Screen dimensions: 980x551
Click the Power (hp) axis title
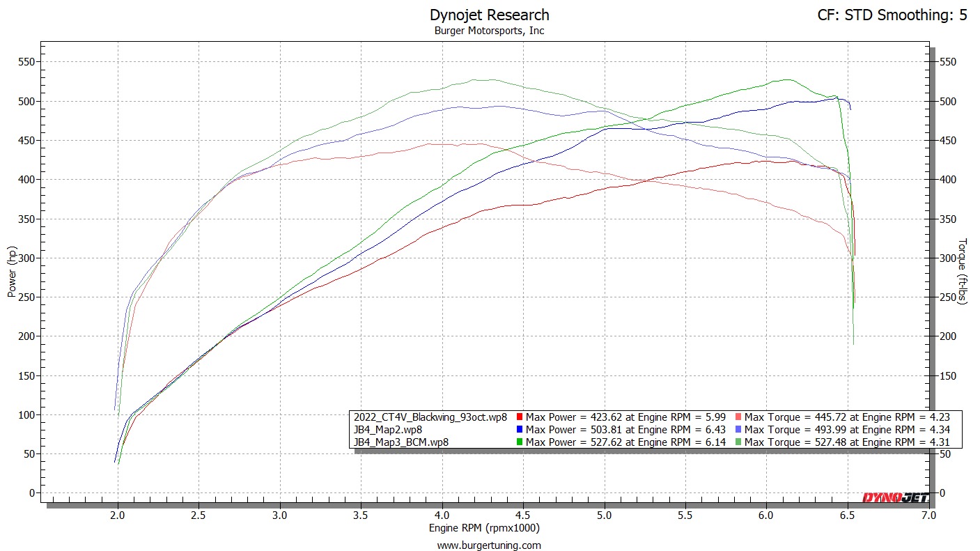click(12, 271)
